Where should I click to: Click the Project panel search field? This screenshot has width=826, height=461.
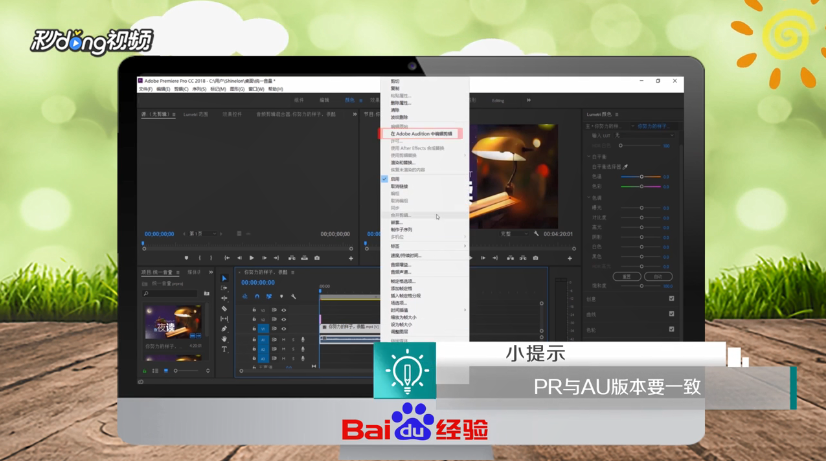tap(170, 293)
